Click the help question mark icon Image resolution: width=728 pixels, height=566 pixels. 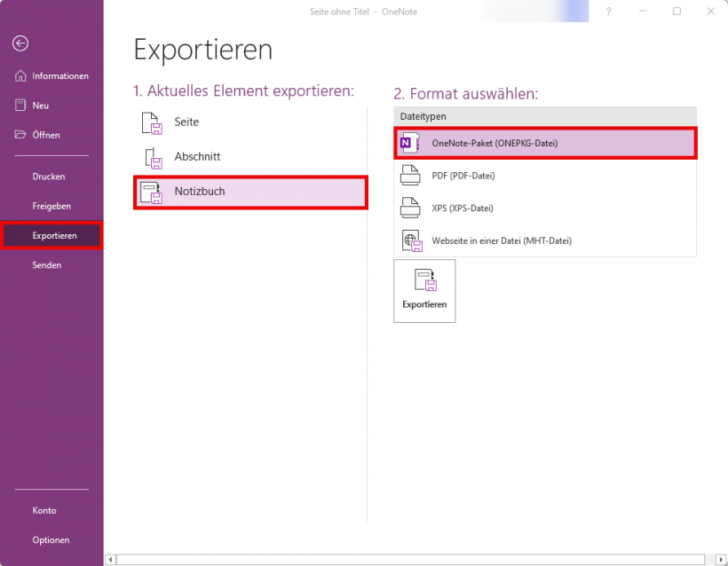tap(608, 12)
